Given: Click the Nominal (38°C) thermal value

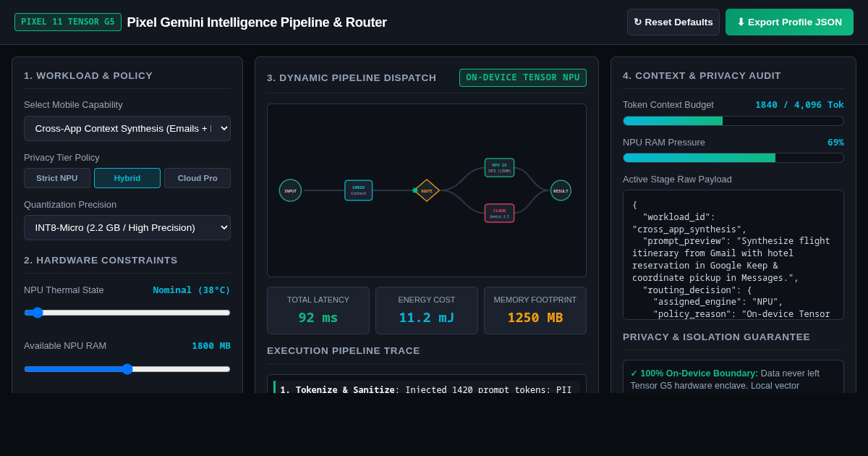Looking at the screenshot, I should pyautogui.click(x=192, y=290).
